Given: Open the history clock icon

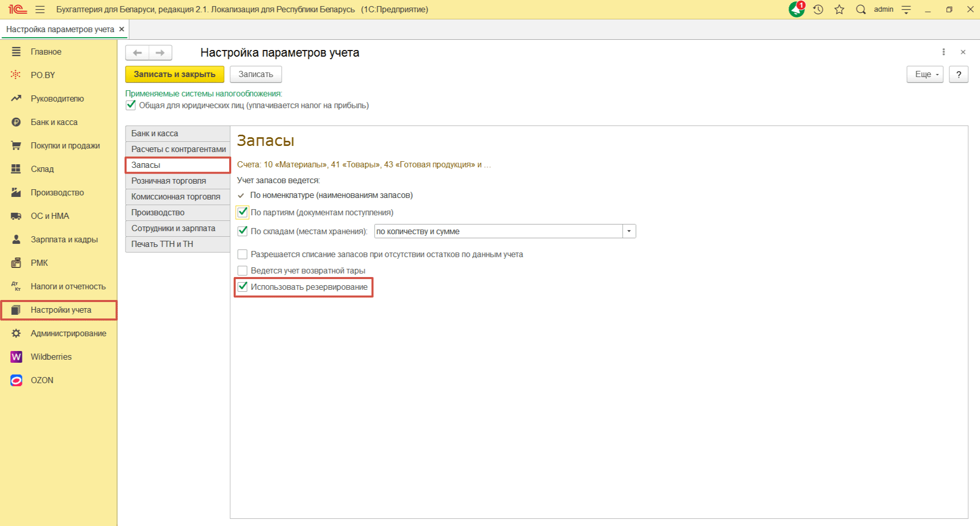Looking at the screenshot, I should (x=818, y=10).
